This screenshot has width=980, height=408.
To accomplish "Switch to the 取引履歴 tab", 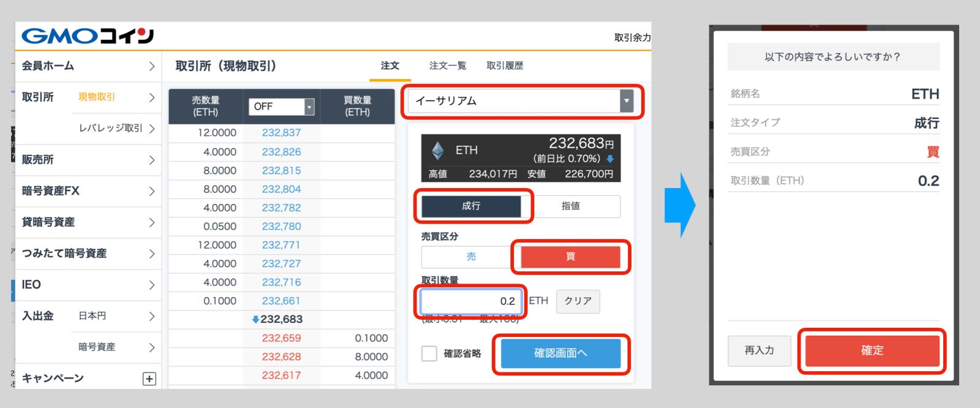I will click(505, 66).
